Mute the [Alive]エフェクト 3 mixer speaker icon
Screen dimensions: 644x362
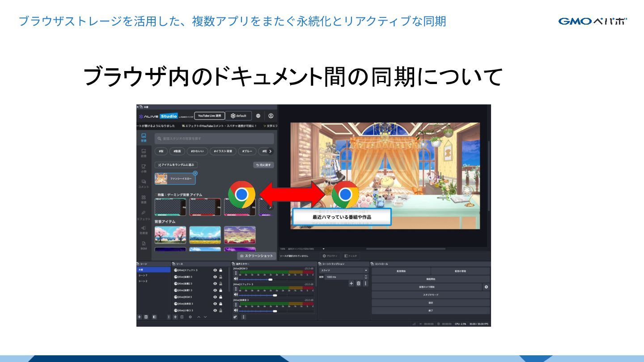pos(236,295)
